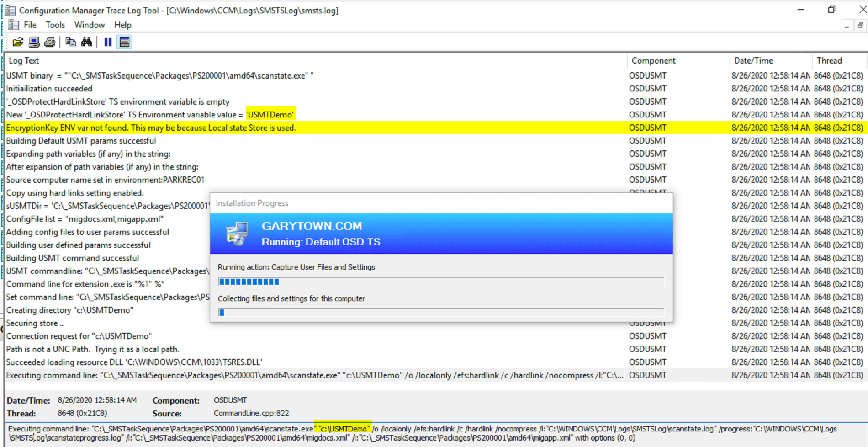Click the Capture User Files progress bar
868x447 pixels.
coord(441,282)
